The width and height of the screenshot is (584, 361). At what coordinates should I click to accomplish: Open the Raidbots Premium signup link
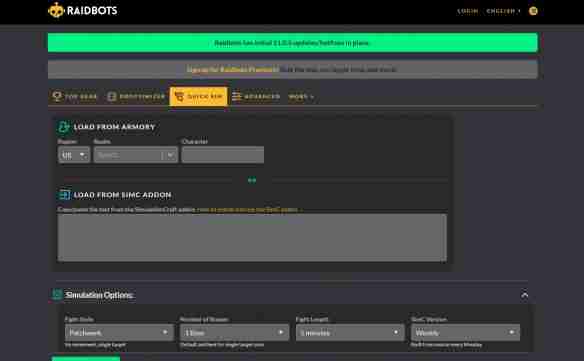click(x=233, y=69)
